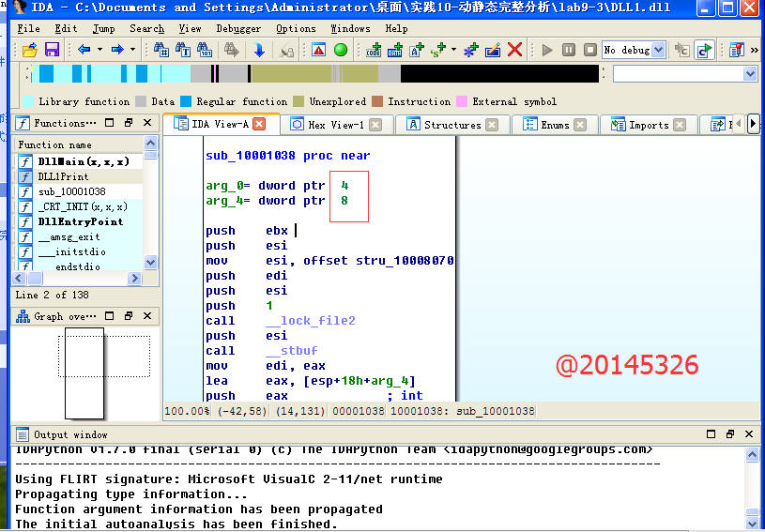Screen dimensions: 765x532
Task: Click the blue down arrow toolbar icon
Action: [x=259, y=50]
